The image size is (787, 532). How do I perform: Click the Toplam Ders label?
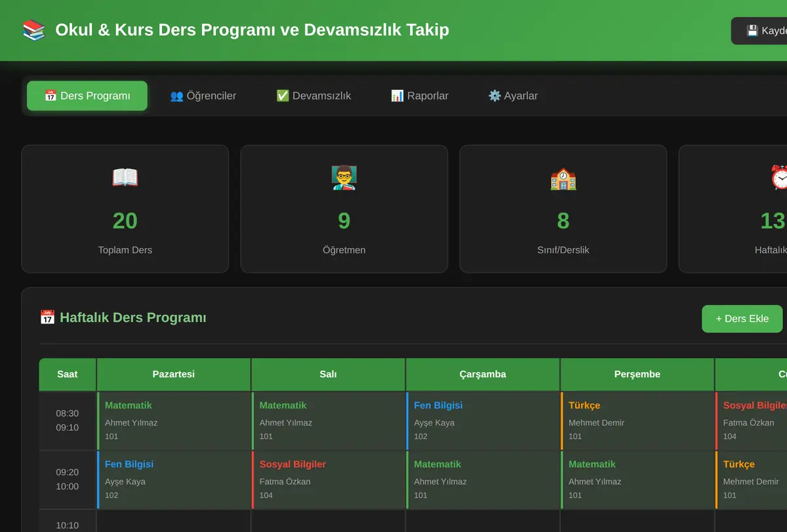point(125,250)
